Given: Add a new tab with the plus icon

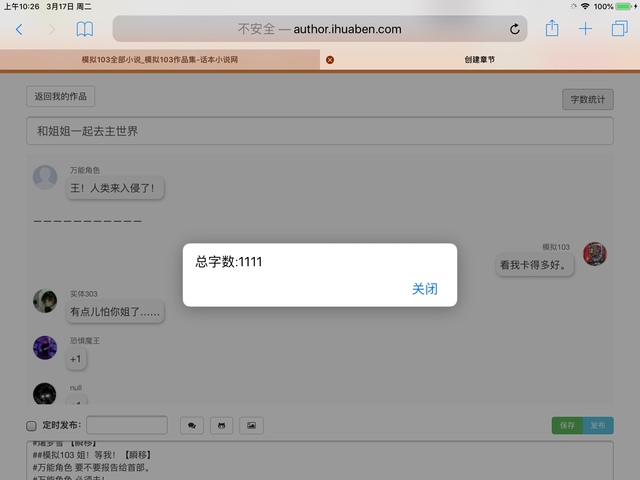Looking at the screenshot, I should pyautogui.click(x=585, y=29).
